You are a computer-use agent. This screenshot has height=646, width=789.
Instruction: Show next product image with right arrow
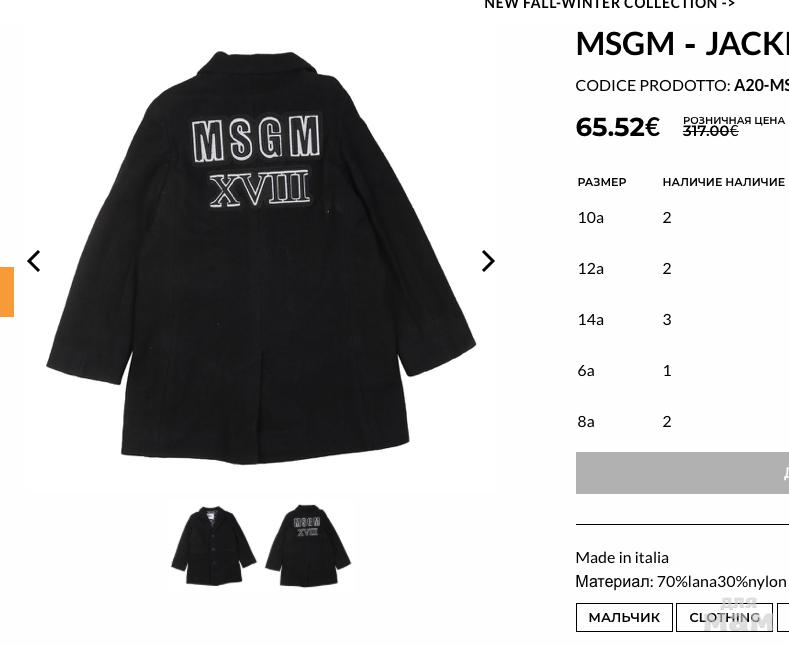[x=488, y=261]
